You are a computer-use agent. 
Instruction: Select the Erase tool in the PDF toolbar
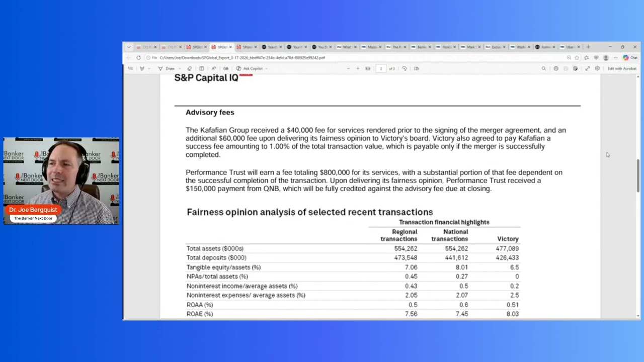point(190,68)
